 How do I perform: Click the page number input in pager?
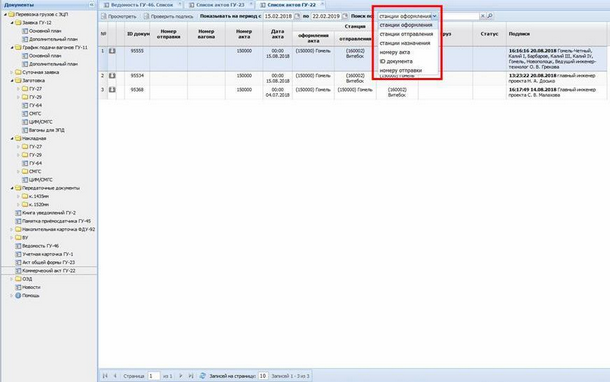pos(154,376)
